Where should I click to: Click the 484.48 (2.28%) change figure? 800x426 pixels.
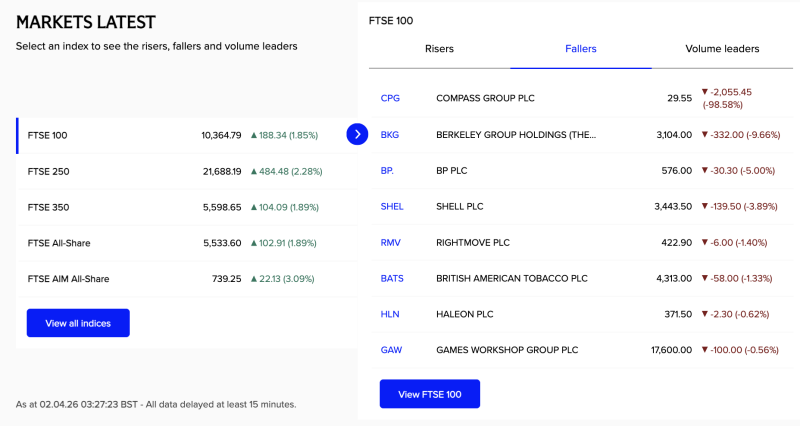pyautogui.click(x=286, y=171)
